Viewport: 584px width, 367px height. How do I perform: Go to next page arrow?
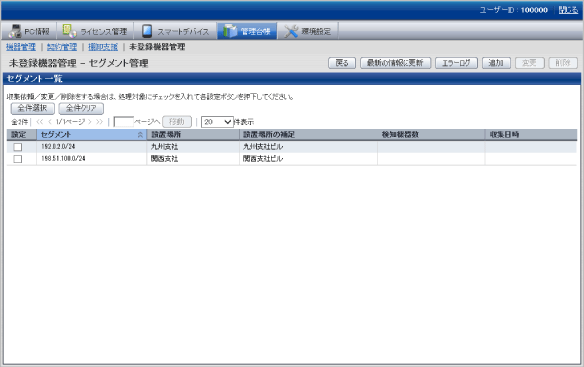[x=89, y=122]
